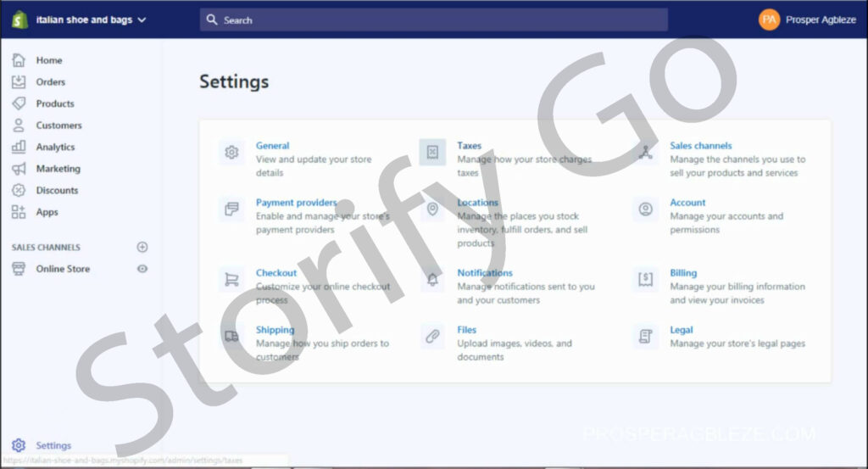Screen dimensions: 868x469
Task: Click the Taxes receipt icon
Action: point(432,152)
